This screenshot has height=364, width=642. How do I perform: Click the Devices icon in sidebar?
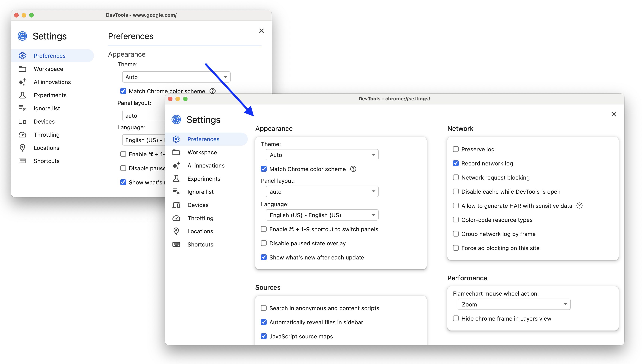pos(176,205)
